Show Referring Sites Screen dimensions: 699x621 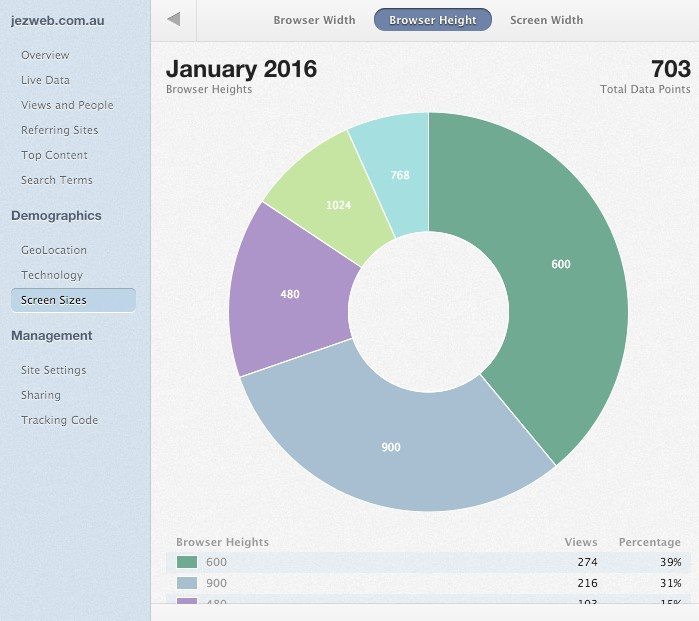pyautogui.click(x=59, y=130)
